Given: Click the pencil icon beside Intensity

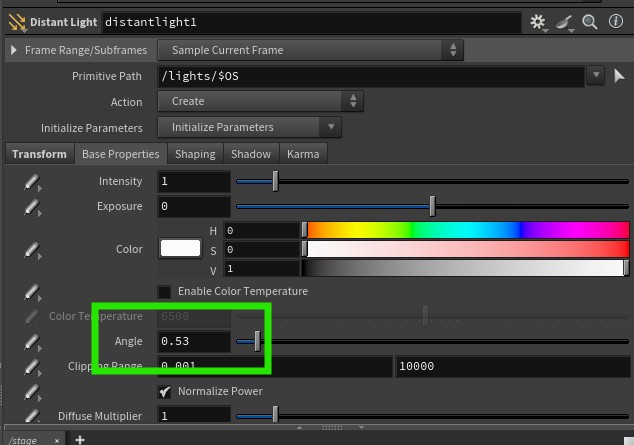Looking at the screenshot, I should pyautogui.click(x=33, y=182).
